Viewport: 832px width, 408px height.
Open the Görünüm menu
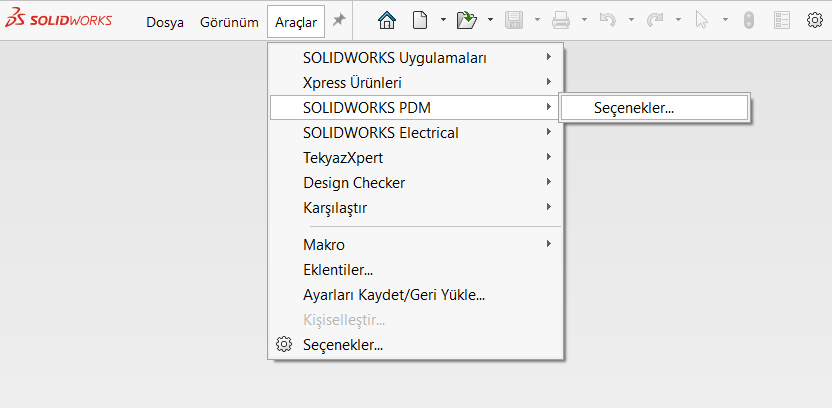229,22
